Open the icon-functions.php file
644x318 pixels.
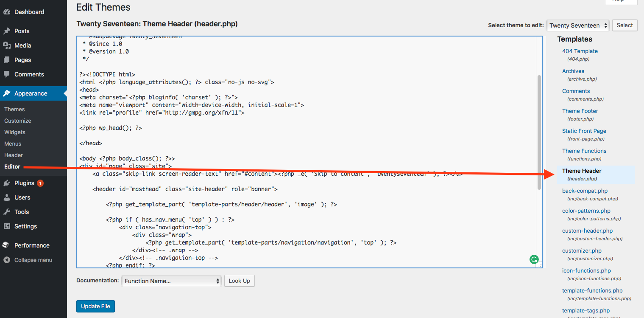coord(586,270)
